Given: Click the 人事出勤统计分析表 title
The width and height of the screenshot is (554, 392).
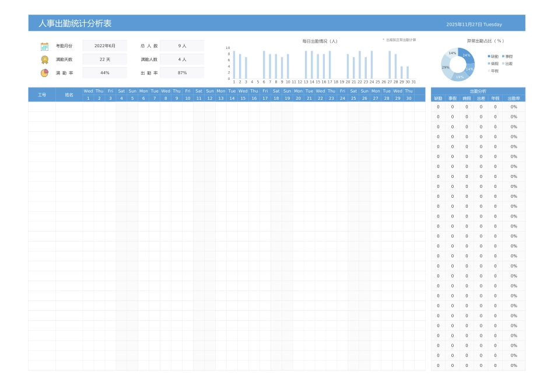Looking at the screenshot, I should (x=75, y=23).
